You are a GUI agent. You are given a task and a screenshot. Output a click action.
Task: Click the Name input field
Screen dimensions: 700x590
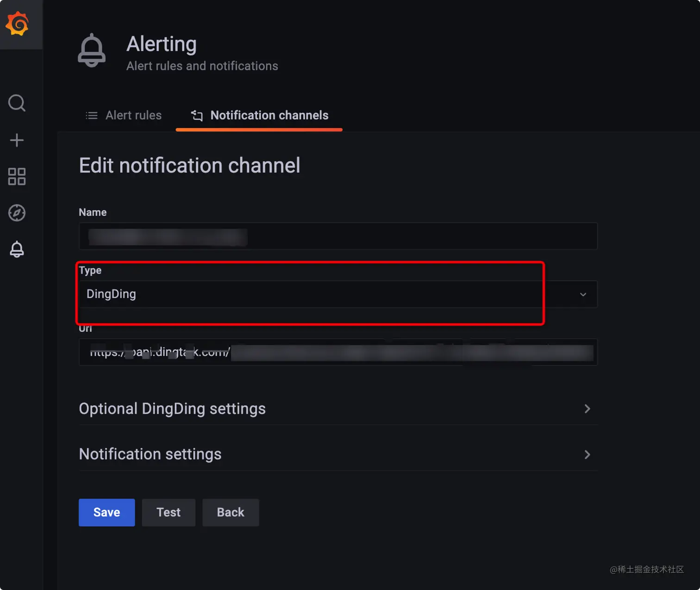coord(338,236)
